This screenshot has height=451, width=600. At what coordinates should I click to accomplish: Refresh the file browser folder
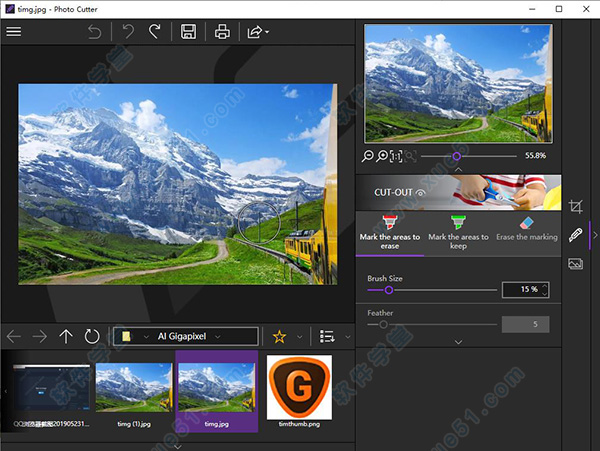pos(92,336)
